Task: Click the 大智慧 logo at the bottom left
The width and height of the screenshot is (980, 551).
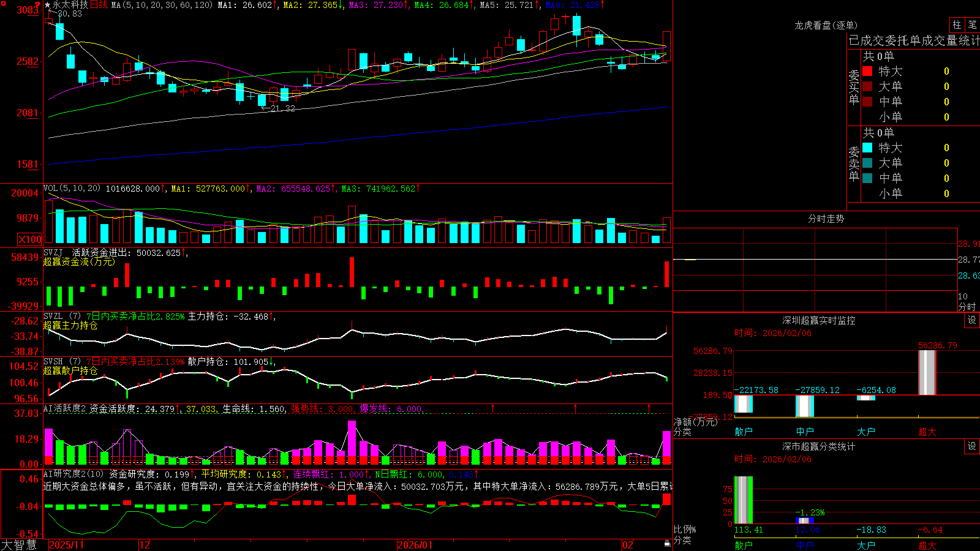Action: click(18, 545)
